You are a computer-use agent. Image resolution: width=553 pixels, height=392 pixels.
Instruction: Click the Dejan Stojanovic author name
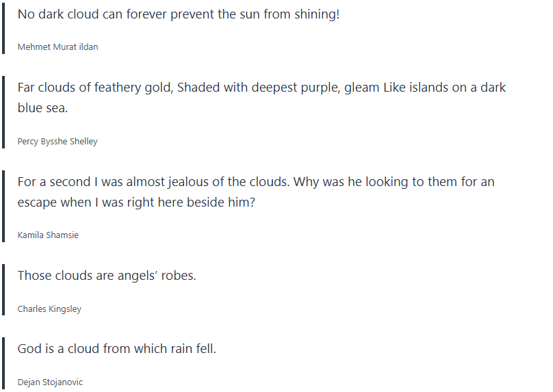coord(50,382)
